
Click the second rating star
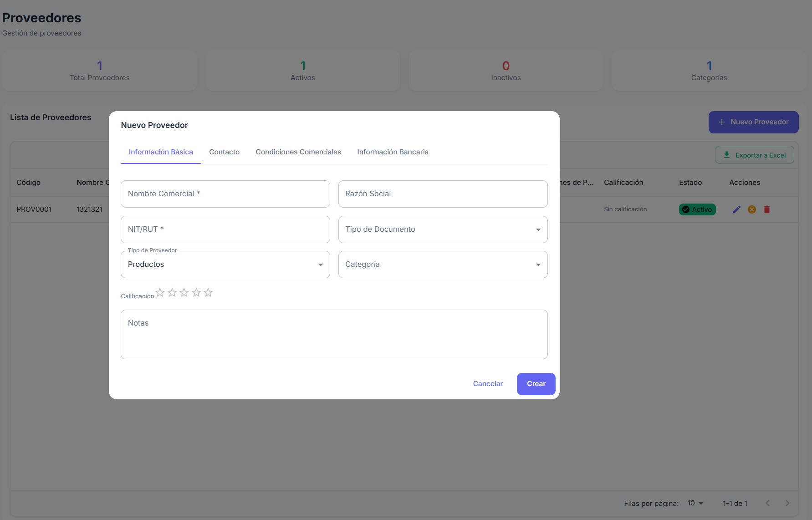tap(172, 292)
